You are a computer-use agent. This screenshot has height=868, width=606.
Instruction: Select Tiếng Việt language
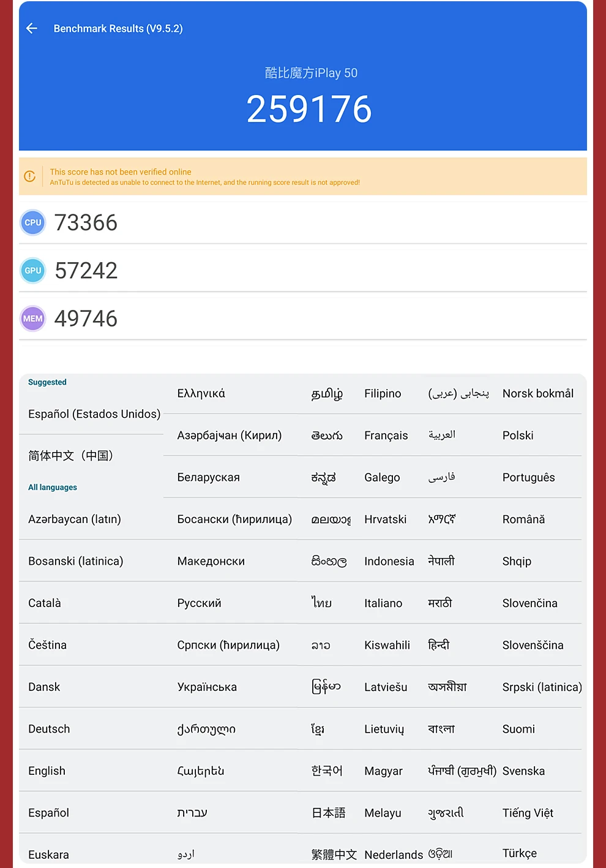[x=528, y=813]
